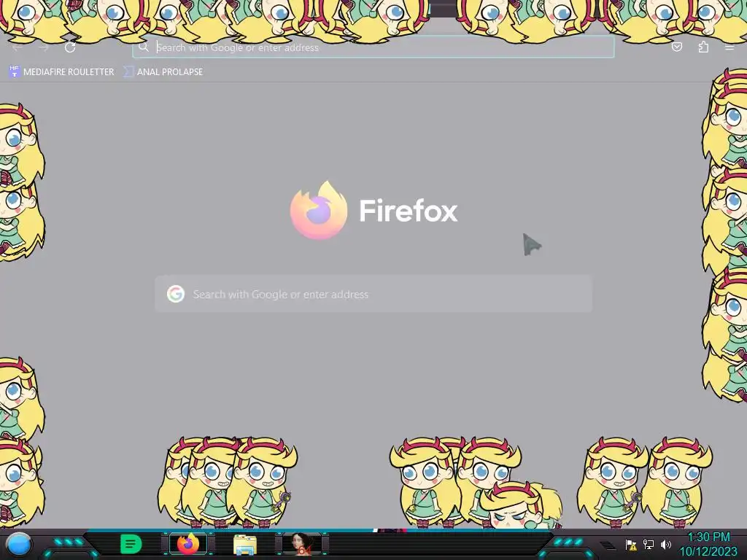The width and height of the screenshot is (747, 560).
Task: Open the green chat app in taskbar
Action: click(131, 544)
